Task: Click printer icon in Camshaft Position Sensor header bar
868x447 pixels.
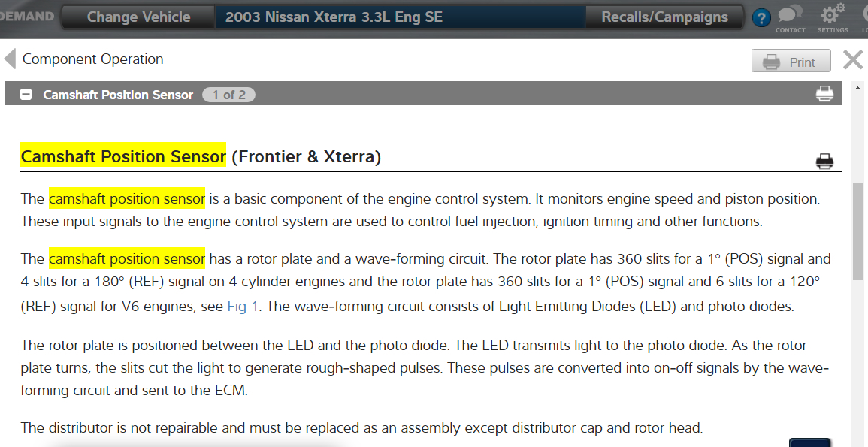Action: [824, 94]
